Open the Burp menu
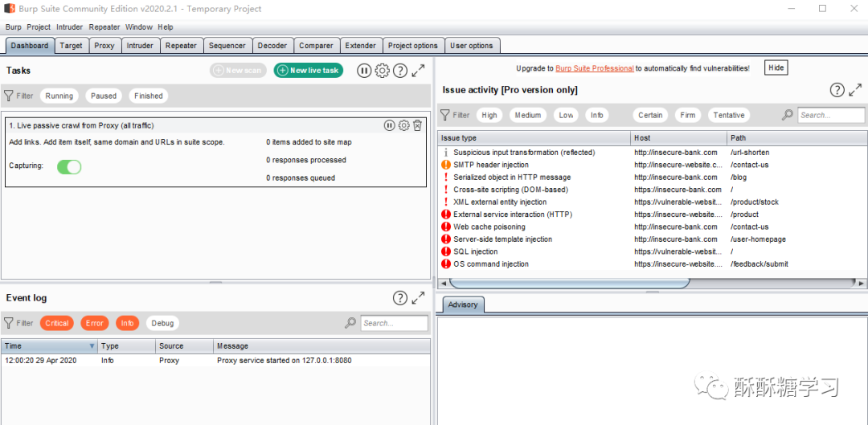The image size is (868, 425). [x=14, y=27]
